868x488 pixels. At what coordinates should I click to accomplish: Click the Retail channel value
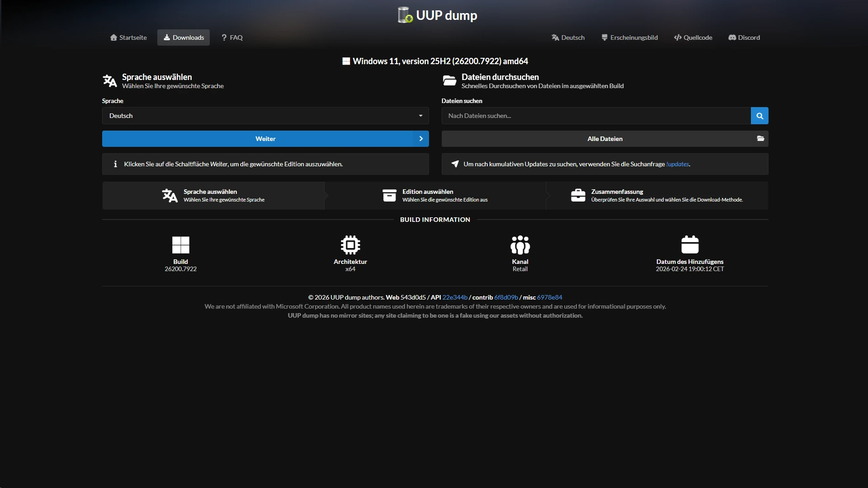(520, 269)
